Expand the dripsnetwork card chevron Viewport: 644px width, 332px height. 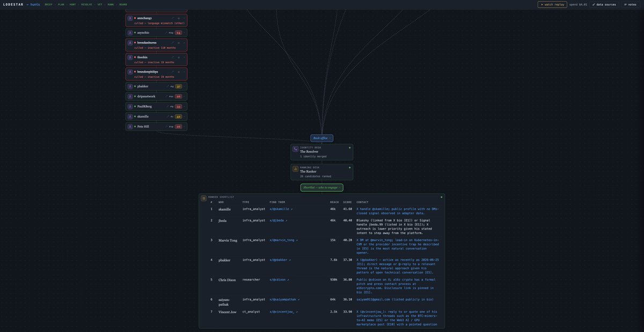point(185,97)
